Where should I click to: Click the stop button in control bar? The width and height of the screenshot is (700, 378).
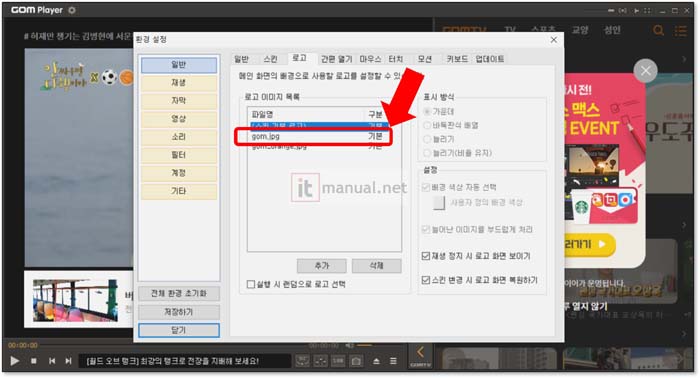34,361
